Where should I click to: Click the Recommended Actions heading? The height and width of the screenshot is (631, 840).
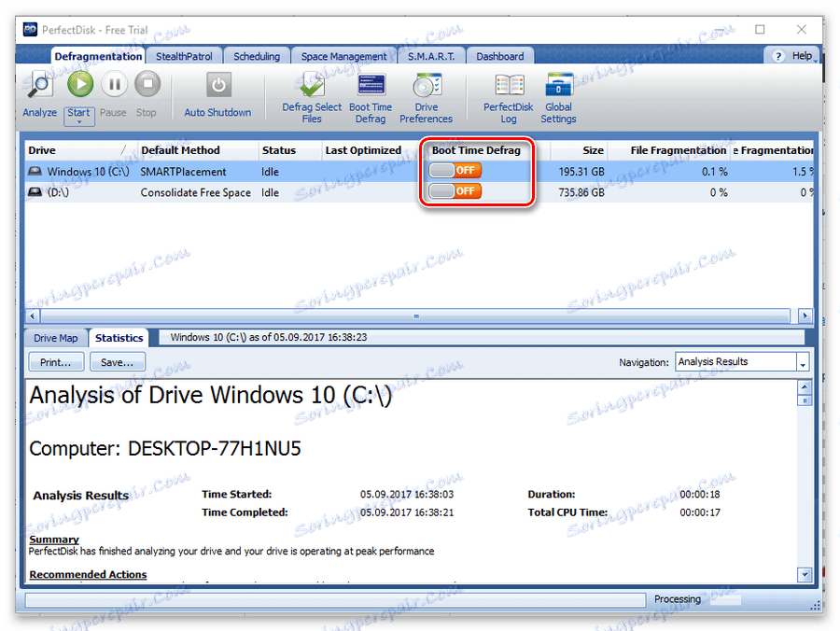(x=88, y=574)
